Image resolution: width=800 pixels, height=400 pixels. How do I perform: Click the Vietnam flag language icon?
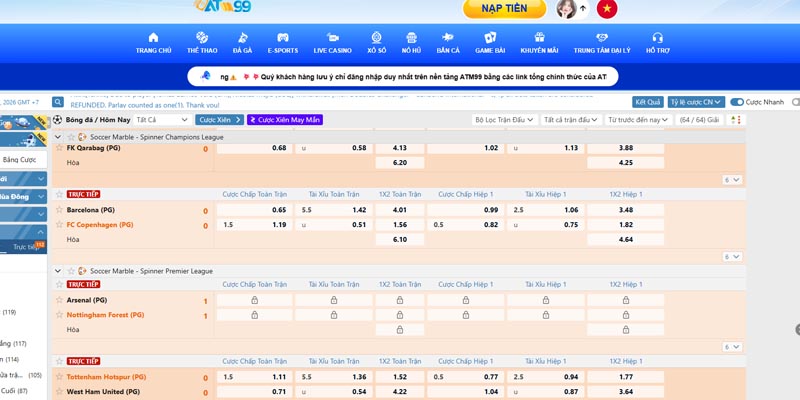pyautogui.click(x=606, y=9)
